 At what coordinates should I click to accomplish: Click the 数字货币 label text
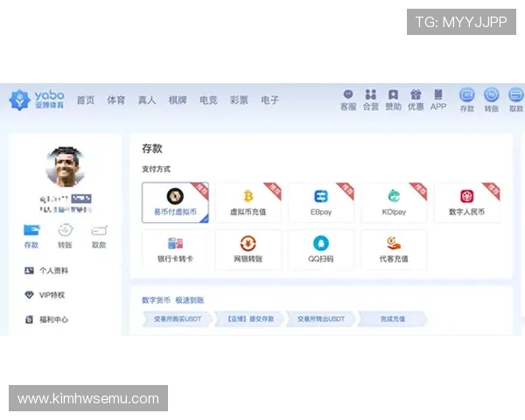(x=156, y=300)
